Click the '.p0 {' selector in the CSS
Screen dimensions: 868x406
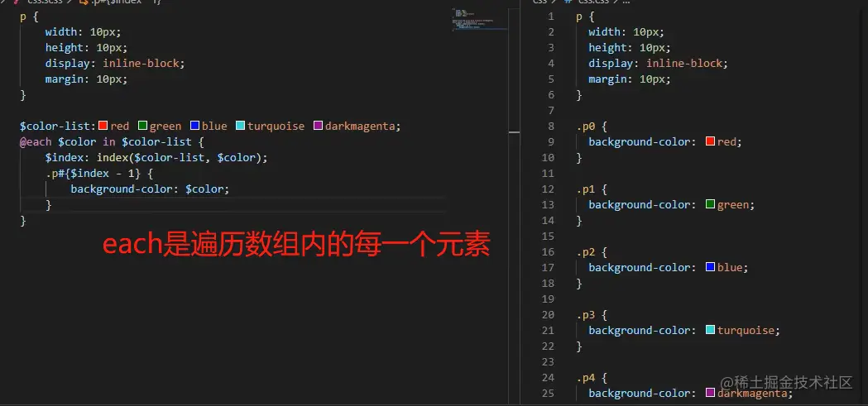(592, 127)
